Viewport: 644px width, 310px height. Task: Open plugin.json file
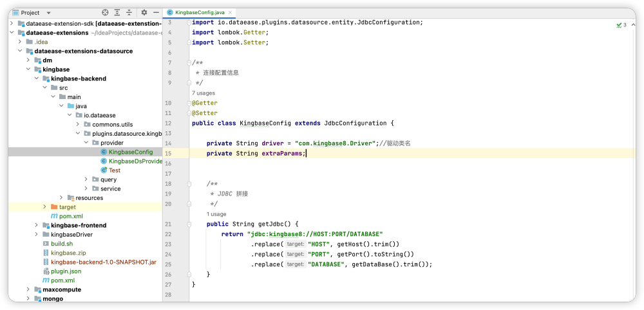click(66, 271)
